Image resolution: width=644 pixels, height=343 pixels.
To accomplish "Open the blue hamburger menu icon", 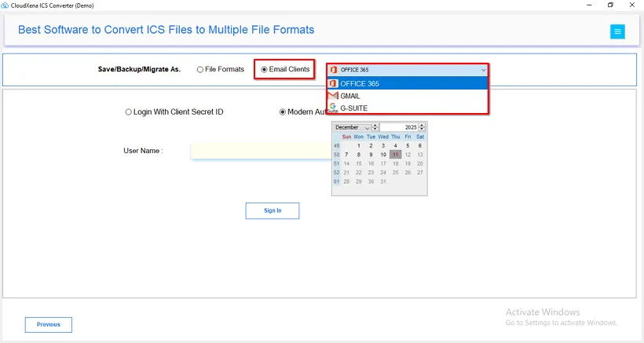I will click(x=617, y=31).
